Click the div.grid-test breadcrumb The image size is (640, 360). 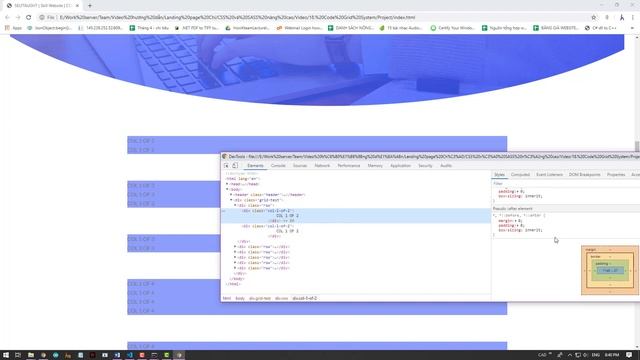(x=260, y=298)
